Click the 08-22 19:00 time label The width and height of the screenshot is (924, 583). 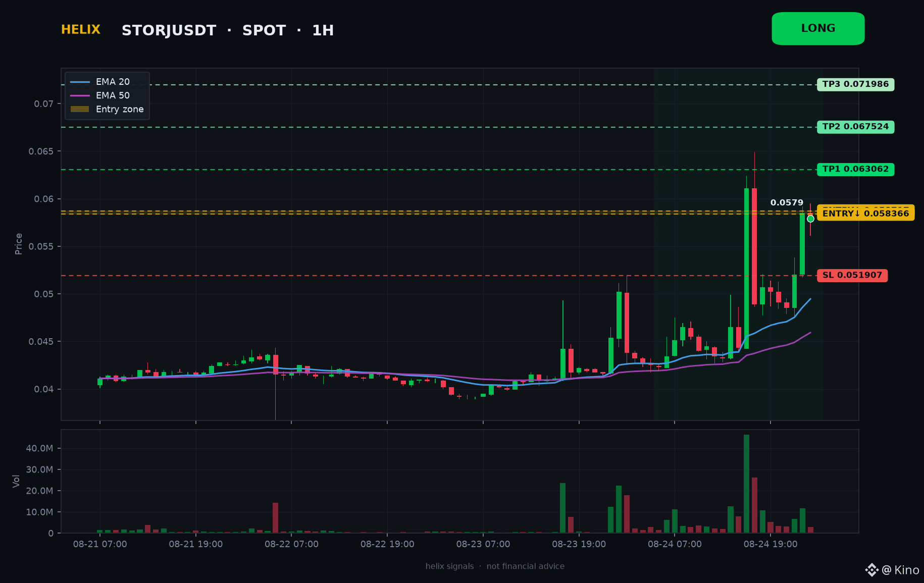click(x=387, y=544)
